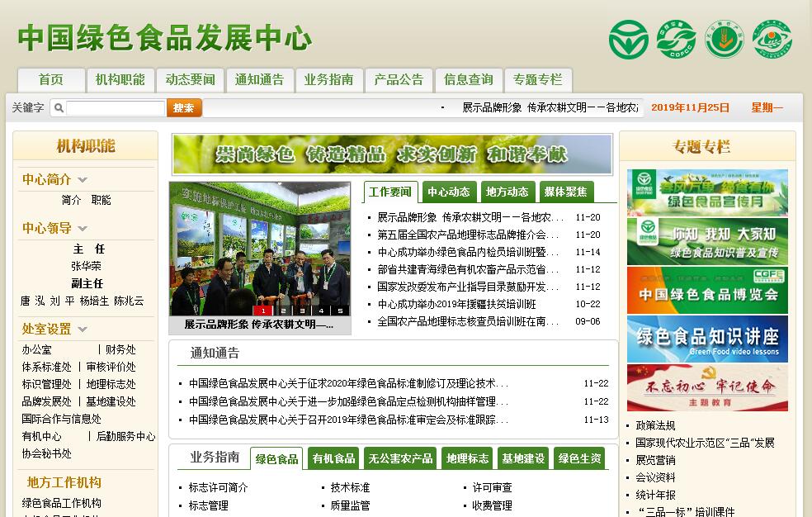Focus the keyword search input field
The image size is (812, 517).
click(x=116, y=107)
